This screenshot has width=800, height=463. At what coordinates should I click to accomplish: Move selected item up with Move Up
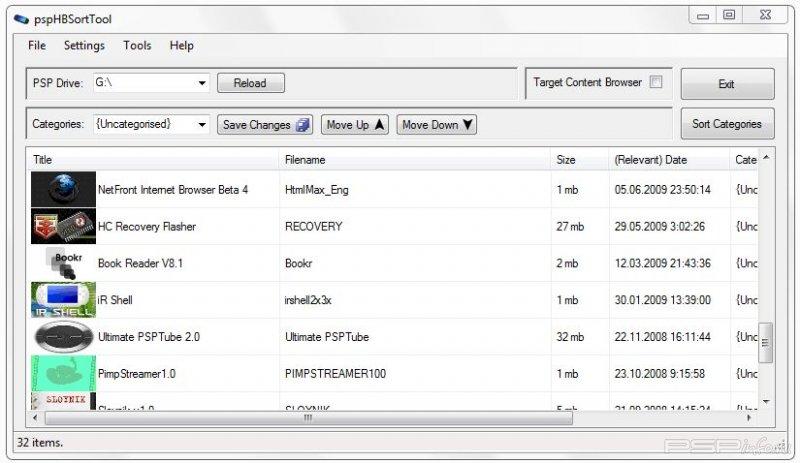coord(355,125)
